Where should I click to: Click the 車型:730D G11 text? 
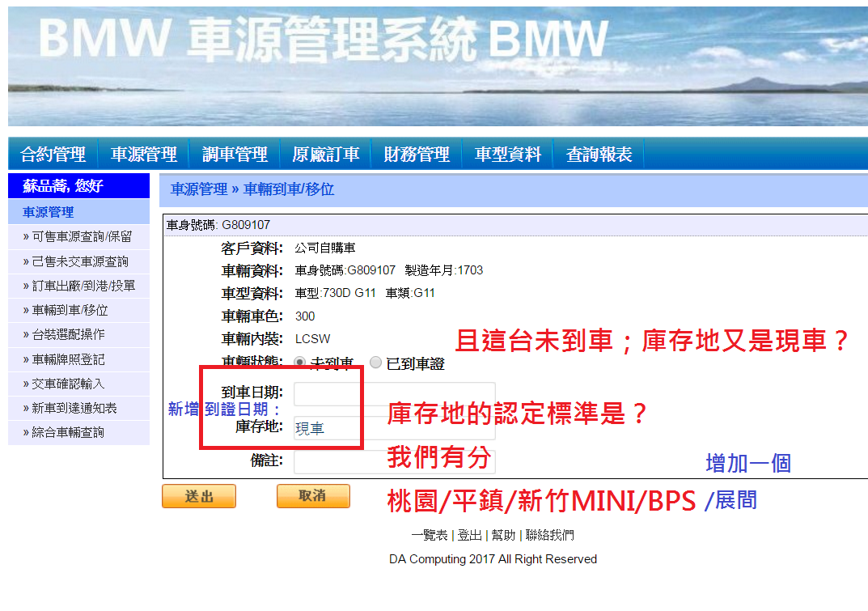(x=336, y=293)
